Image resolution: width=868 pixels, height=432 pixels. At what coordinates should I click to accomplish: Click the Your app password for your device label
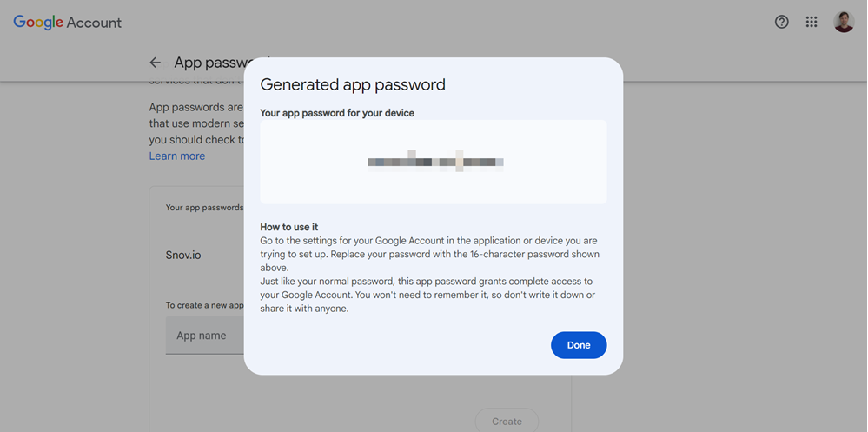click(x=337, y=113)
